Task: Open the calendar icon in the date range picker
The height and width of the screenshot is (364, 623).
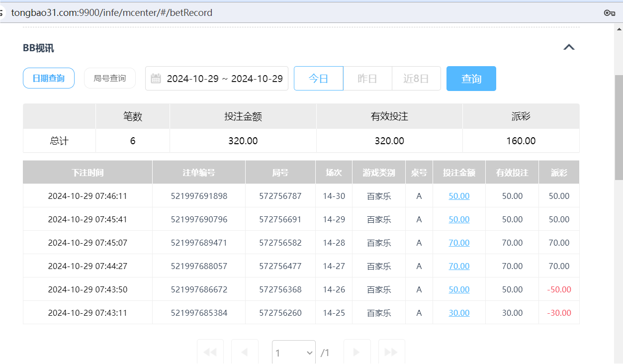Action: pos(157,78)
